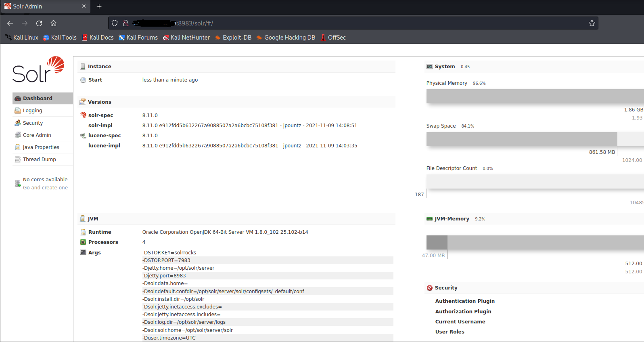Image resolution: width=644 pixels, height=342 pixels.
Task: Click the System monitor icon
Action: 430,67
